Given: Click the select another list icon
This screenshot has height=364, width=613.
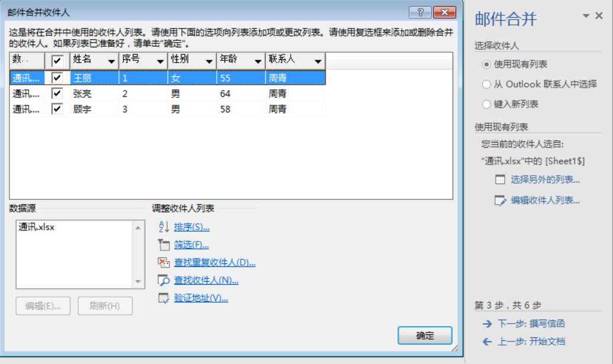Looking at the screenshot, I should [500, 180].
